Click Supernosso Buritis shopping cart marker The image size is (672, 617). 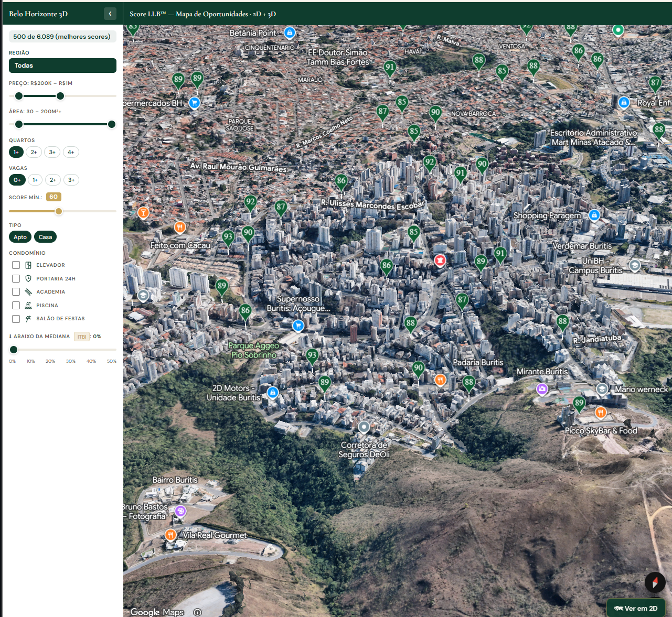298,326
